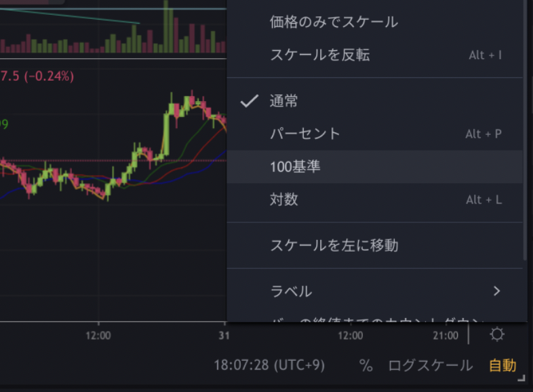
Task: Disable 自動 auto scale
Action: 502,366
